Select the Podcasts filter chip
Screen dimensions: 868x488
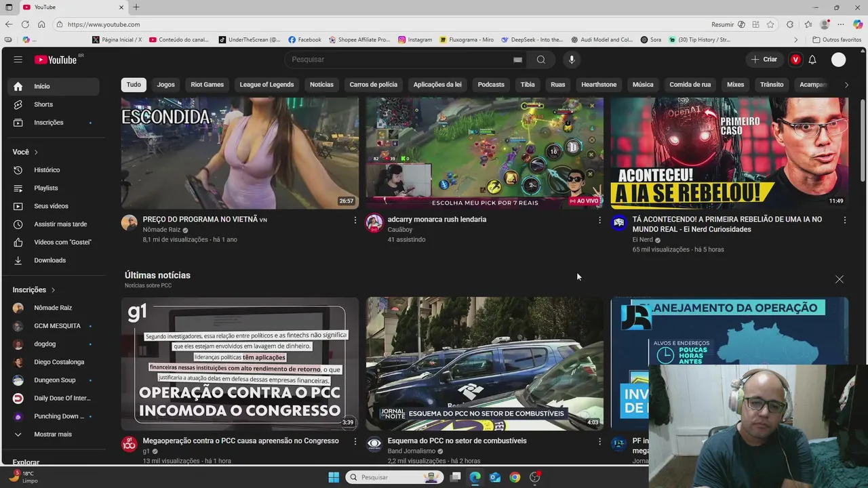pos(491,85)
